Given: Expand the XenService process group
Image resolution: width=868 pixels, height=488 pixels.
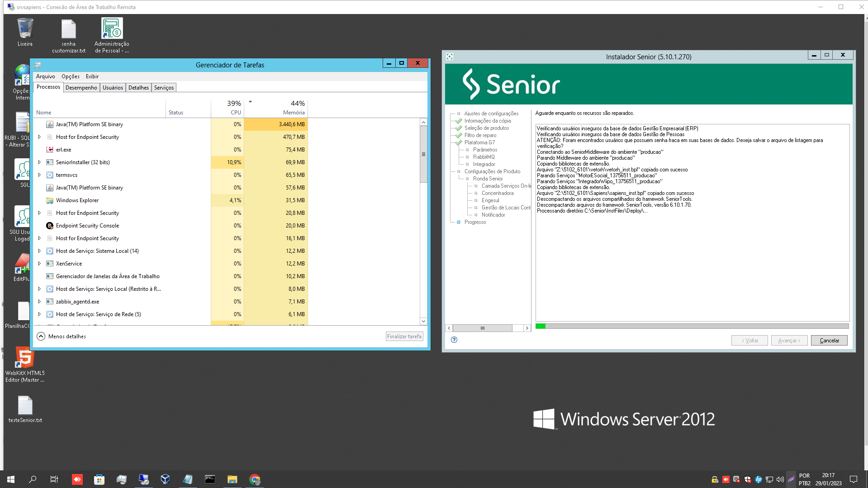Looking at the screenshot, I should pos(39,263).
